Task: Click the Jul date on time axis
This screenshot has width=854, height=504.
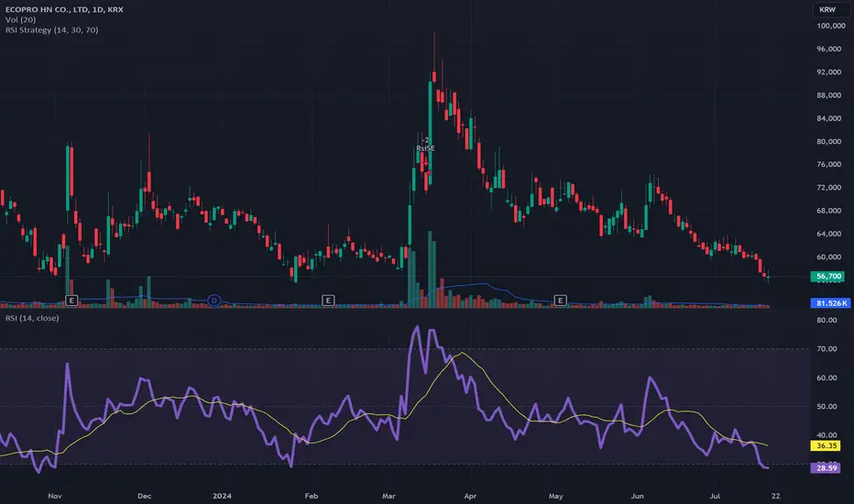Action: (715, 496)
